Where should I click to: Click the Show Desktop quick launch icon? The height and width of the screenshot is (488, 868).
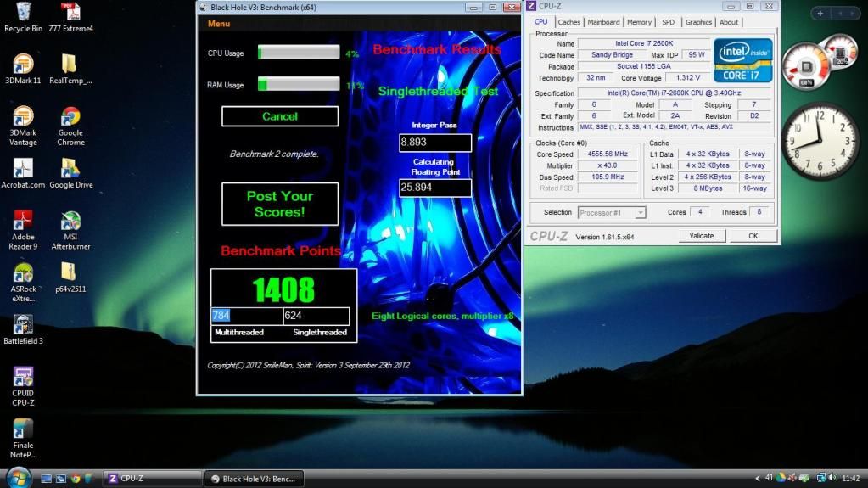pyautogui.click(x=47, y=478)
